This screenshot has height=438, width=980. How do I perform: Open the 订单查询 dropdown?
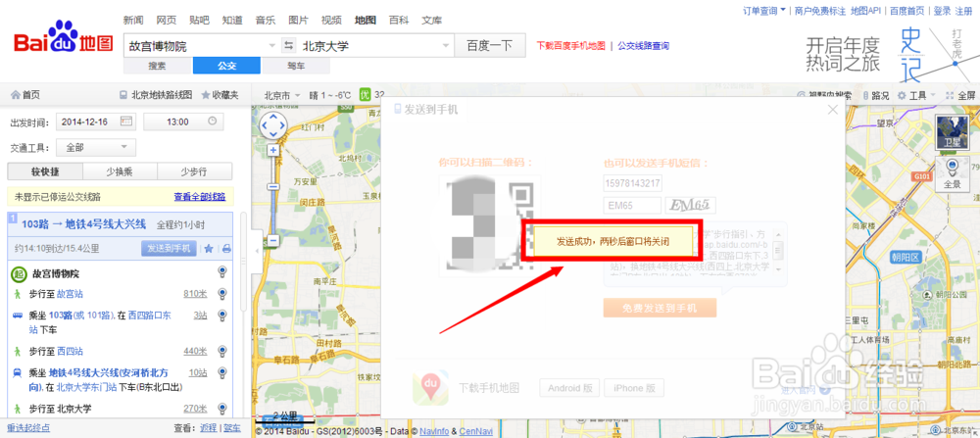click(763, 11)
